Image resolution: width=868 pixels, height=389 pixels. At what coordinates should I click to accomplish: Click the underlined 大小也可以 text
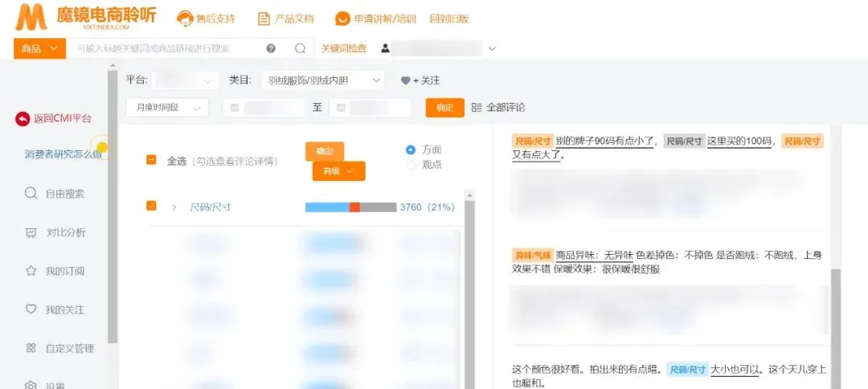[735, 369]
